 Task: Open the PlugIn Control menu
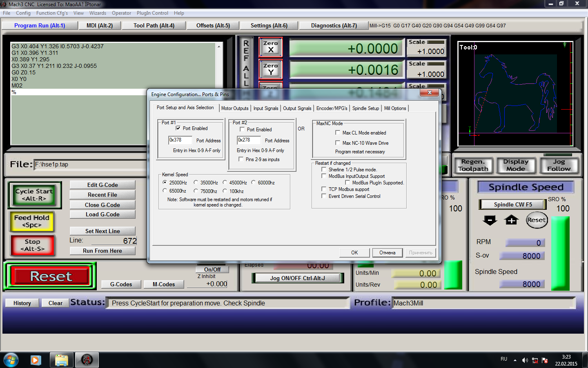pos(152,13)
